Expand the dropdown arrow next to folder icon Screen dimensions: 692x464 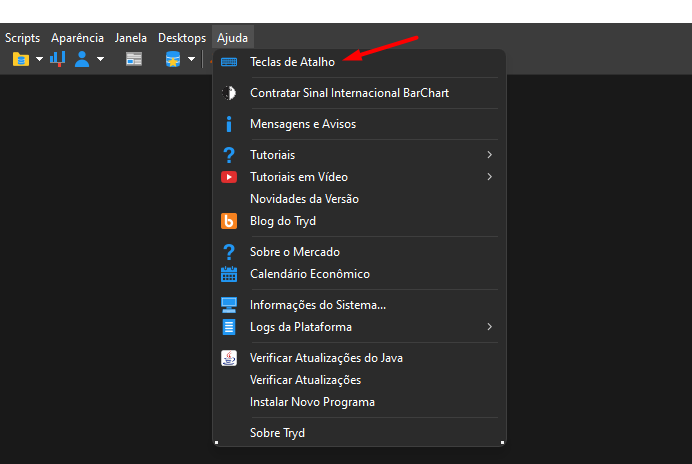click(x=39, y=59)
